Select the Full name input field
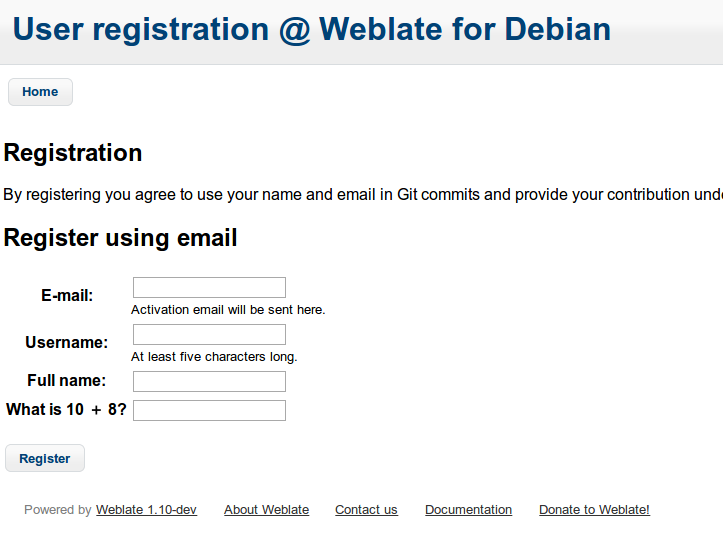The width and height of the screenshot is (723, 549). click(209, 382)
